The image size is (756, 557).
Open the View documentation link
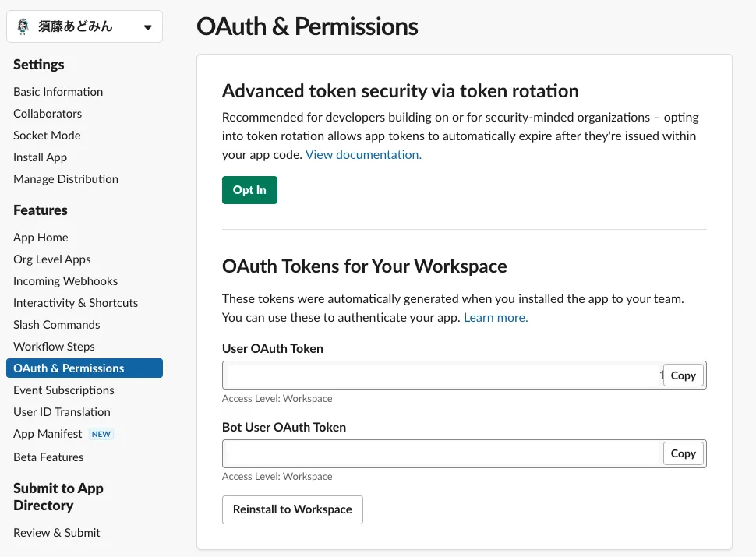click(363, 155)
